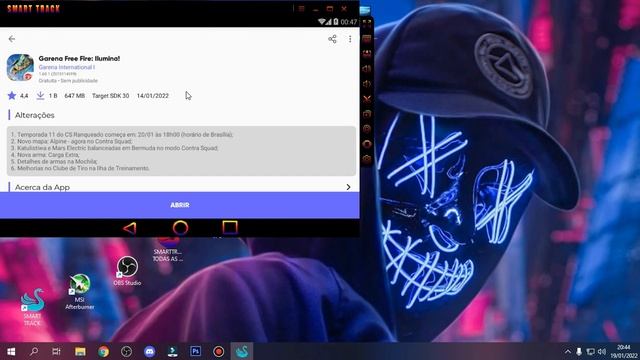Image resolution: width=640 pixels, height=360 pixels.
Task: Click the Smart Track swan taskbar icon
Action: [x=242, y=351]
